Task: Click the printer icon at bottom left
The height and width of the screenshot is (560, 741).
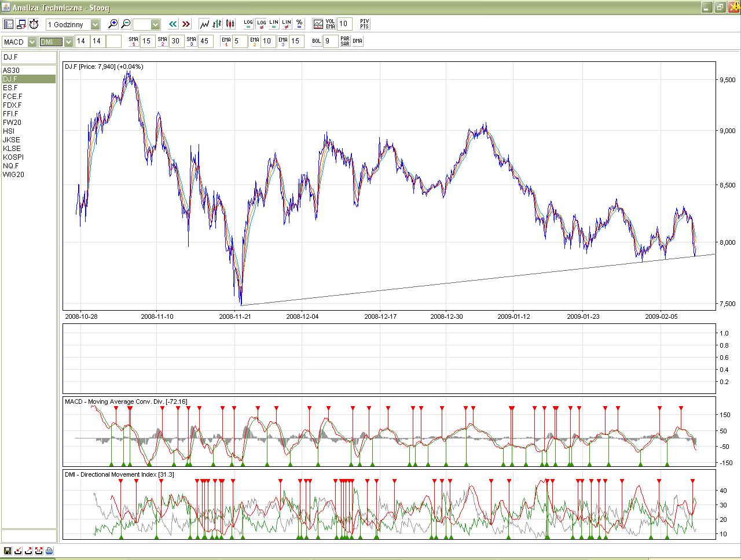Action: pyautogui.click(x=49, y=551)
